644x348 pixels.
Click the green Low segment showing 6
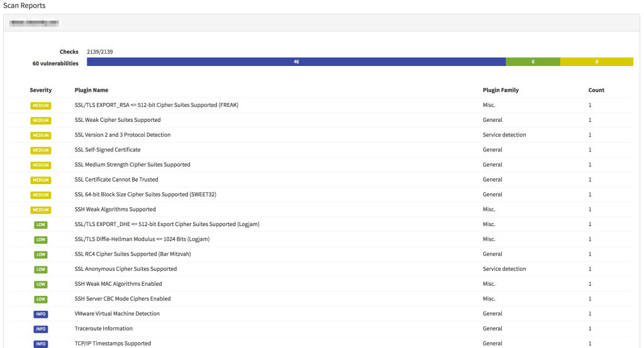533,62
